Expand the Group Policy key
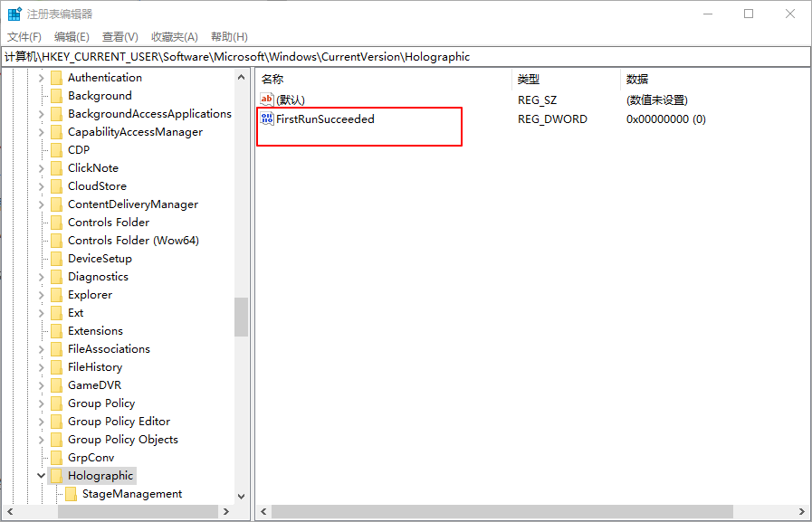The width and height of the screenshot is (812, 522). coord(42,403)
